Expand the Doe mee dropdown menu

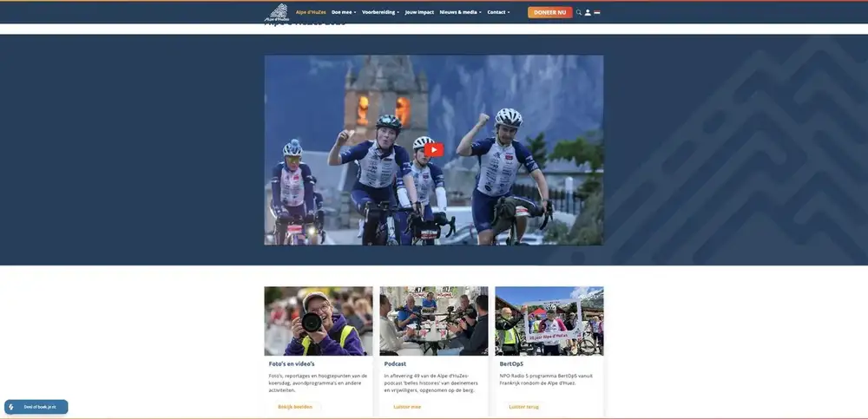(344, 12)
